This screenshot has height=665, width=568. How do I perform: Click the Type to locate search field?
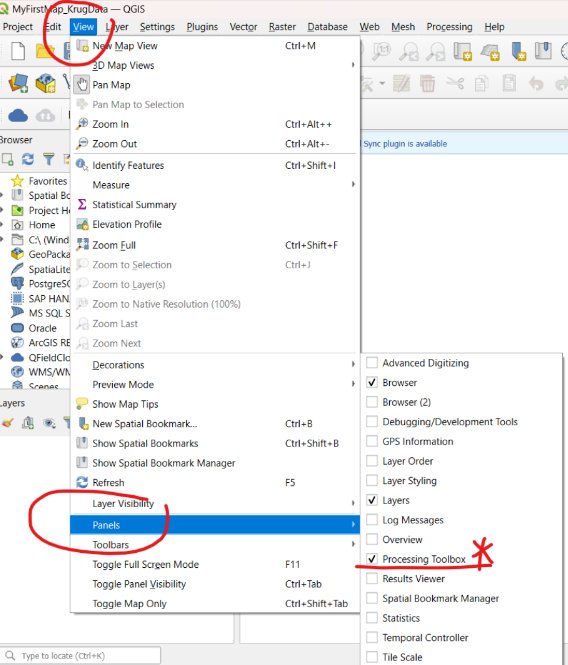coord(81,655)
